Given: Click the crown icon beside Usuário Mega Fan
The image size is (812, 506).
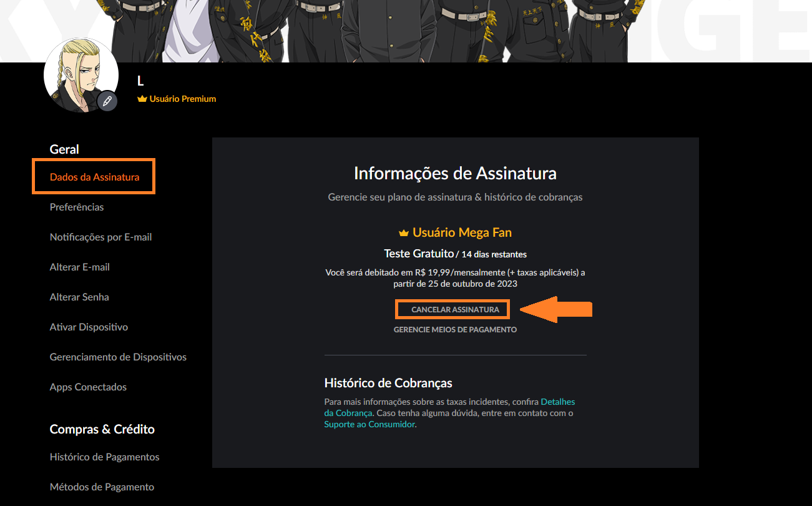Looking at the screenshot, I should [x=404, y=232].
